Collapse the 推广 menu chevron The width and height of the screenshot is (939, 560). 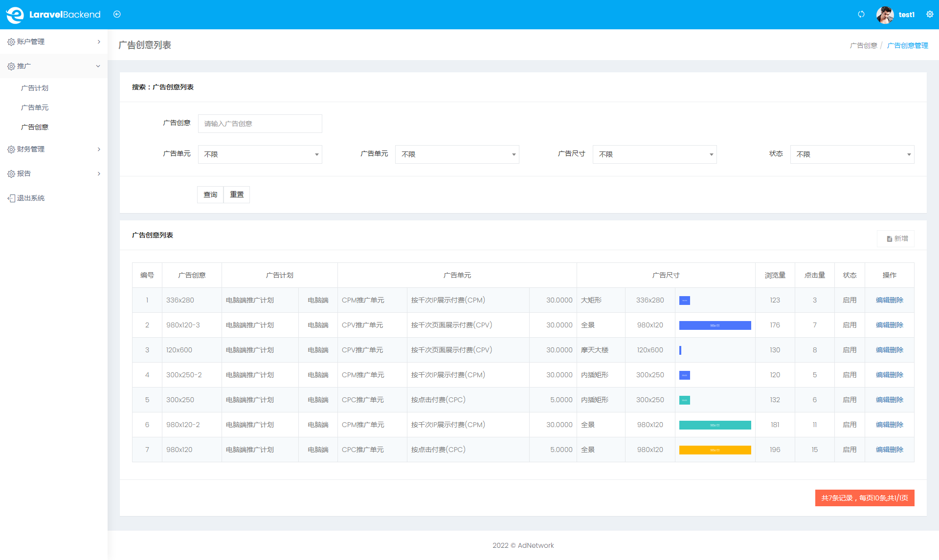pyautogui.click(x=98, y=66)
